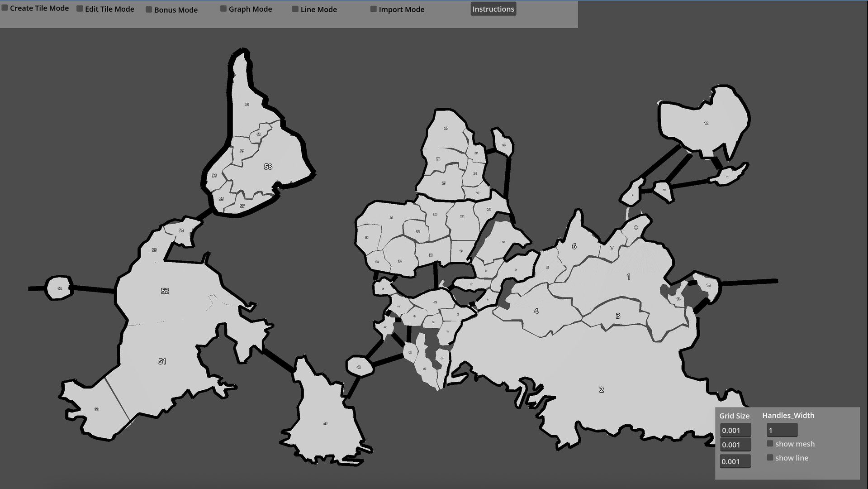Image resolution: width=868 pixels, height=489 pixels.
Task: Check the show mesh option
Action: pos(770,443)
